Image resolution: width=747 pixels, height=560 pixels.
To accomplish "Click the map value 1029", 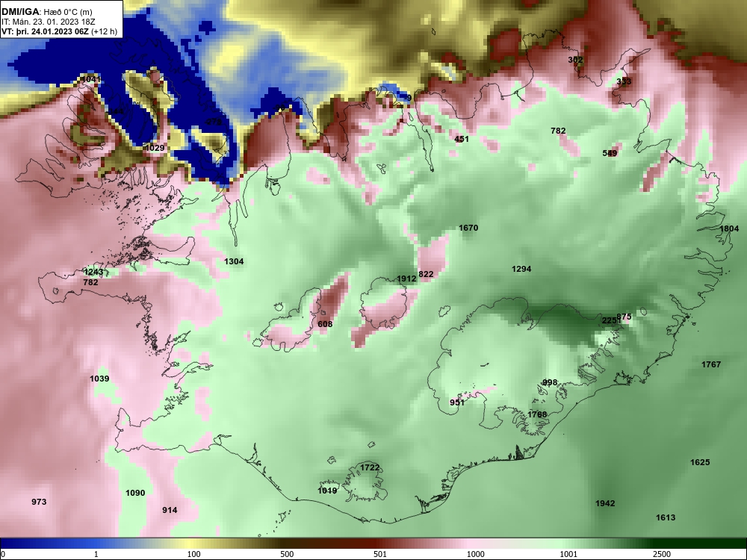I will pyautogui.click(x=155, y=148).
